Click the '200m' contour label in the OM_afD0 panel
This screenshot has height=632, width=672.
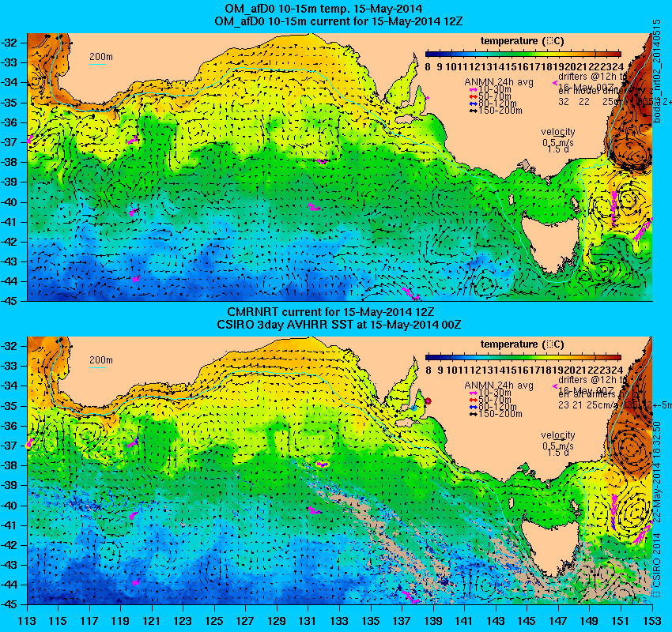(101, 57)
